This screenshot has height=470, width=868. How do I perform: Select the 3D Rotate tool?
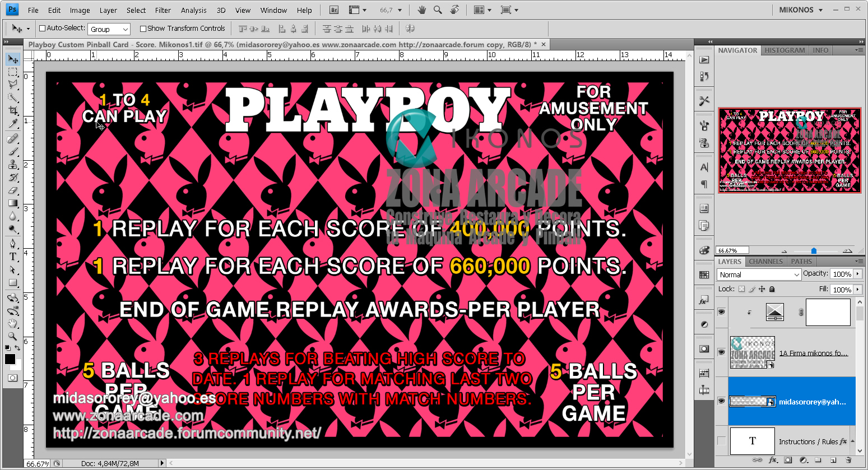(13, 297)
